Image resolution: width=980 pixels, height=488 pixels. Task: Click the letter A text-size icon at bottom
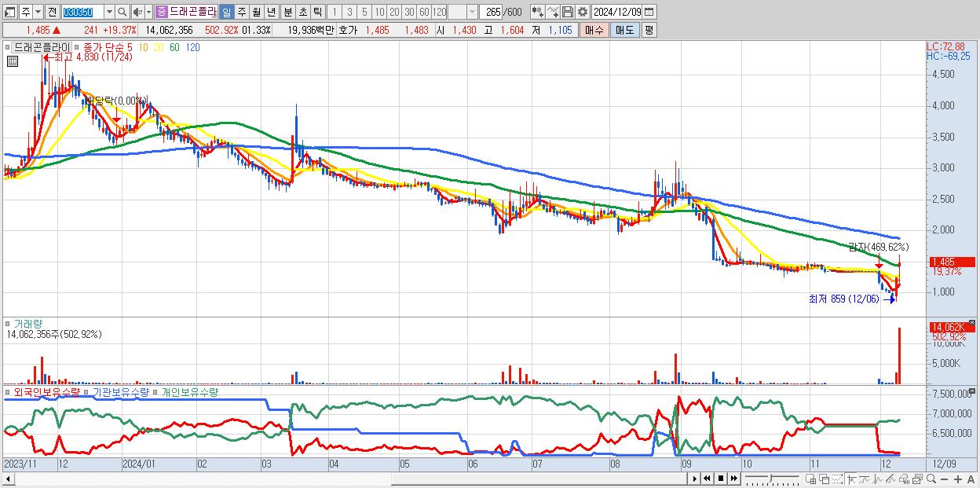(x=971, y=479)
